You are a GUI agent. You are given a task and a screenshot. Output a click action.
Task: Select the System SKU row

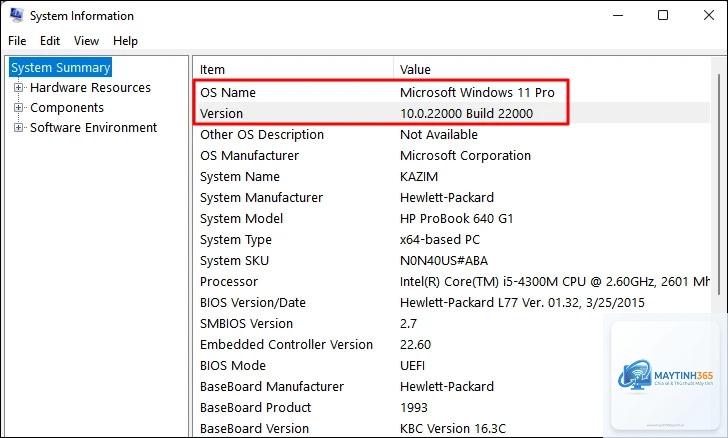pyautogui.click(x=452, y=261)
